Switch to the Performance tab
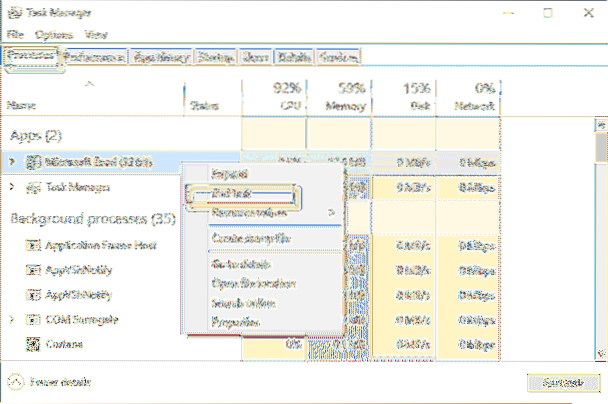The image size is (608, 404). 94,57
